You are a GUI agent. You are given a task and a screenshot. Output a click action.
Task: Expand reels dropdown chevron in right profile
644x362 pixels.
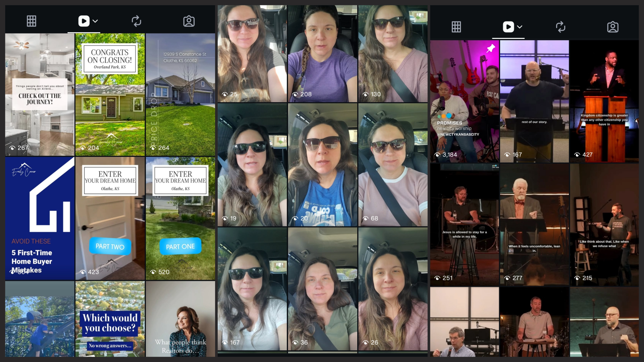(520, 27)
